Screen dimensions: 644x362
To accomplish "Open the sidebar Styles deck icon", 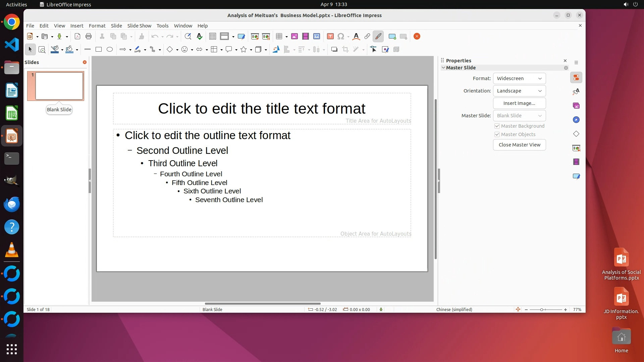I will [576, 92].
